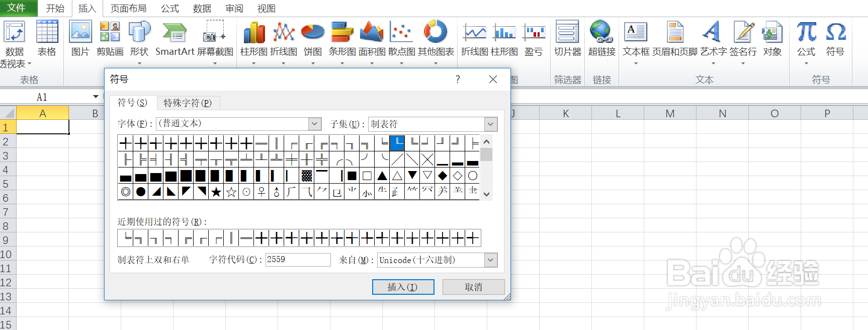Image resolution: width=868 pixels, height=330 pixels.
Task: Insert a 超链接 hyperlink
Action: (601, 39)
